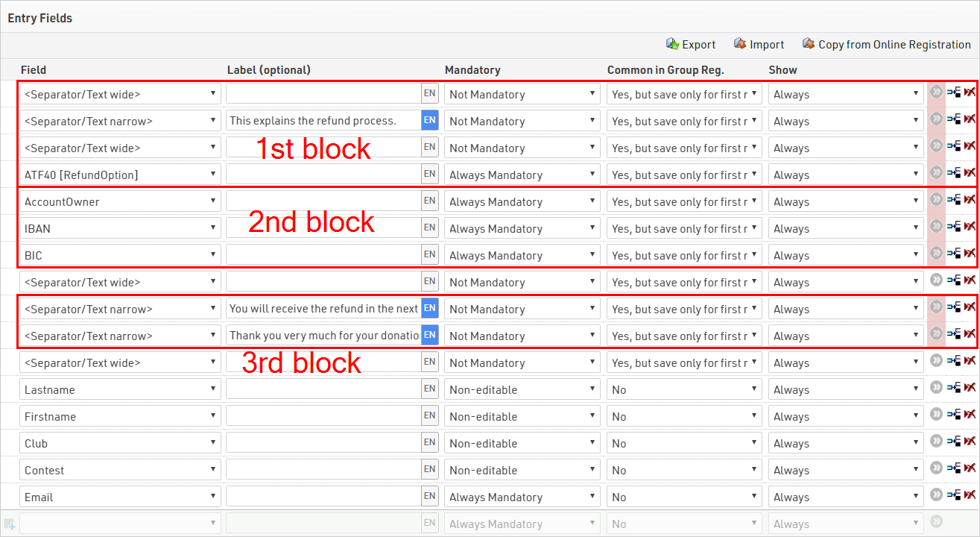Open advanced options for the Firstname row
980x537 pixels.
pyautogui.click(x=936, y=415)
